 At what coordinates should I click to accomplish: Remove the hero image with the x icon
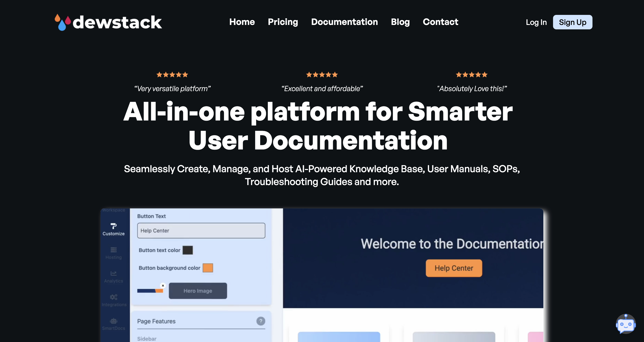click(x=163, y=285)
